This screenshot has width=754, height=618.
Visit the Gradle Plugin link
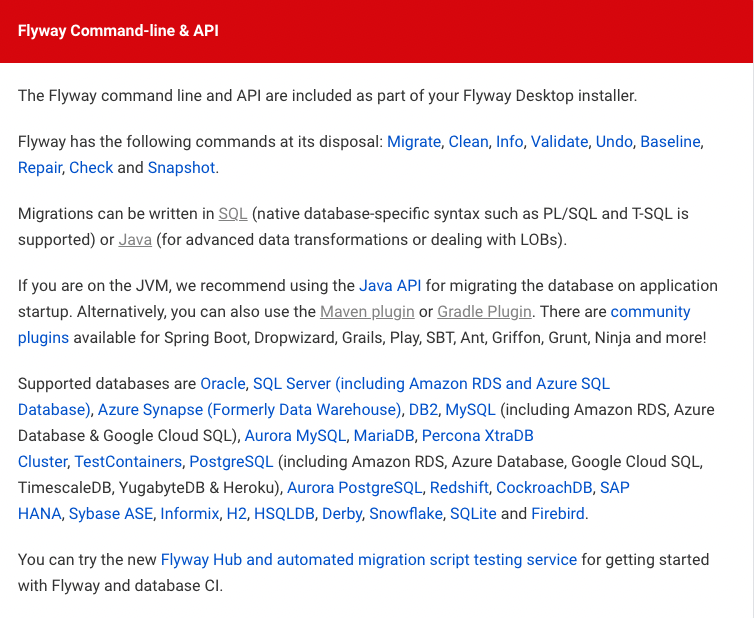point(484,312)
